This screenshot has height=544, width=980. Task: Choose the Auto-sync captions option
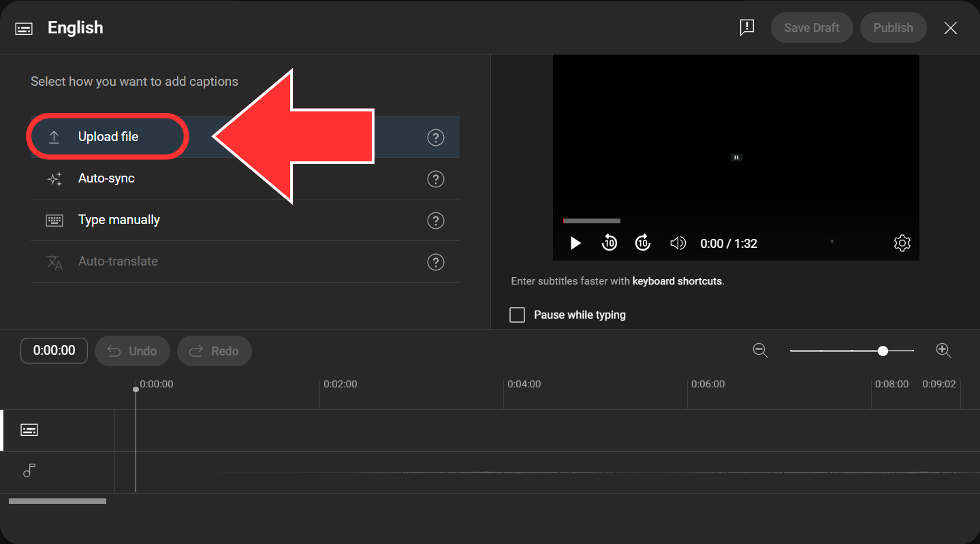coord(106,178)
